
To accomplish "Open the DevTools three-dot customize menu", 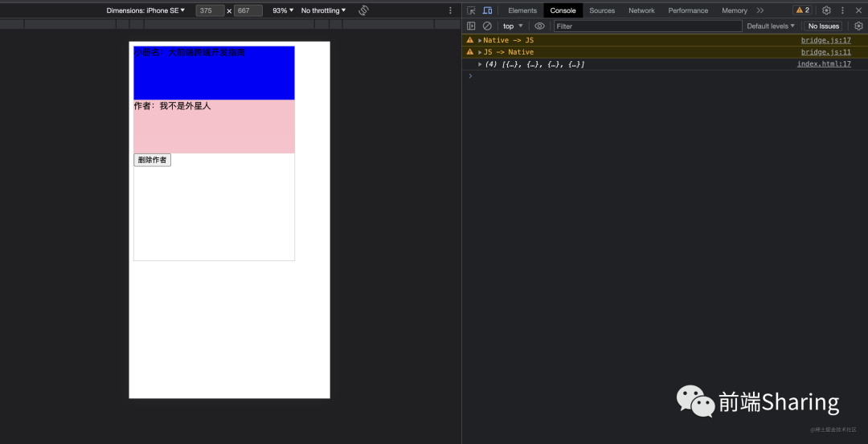I will click(x=842, y=10).
